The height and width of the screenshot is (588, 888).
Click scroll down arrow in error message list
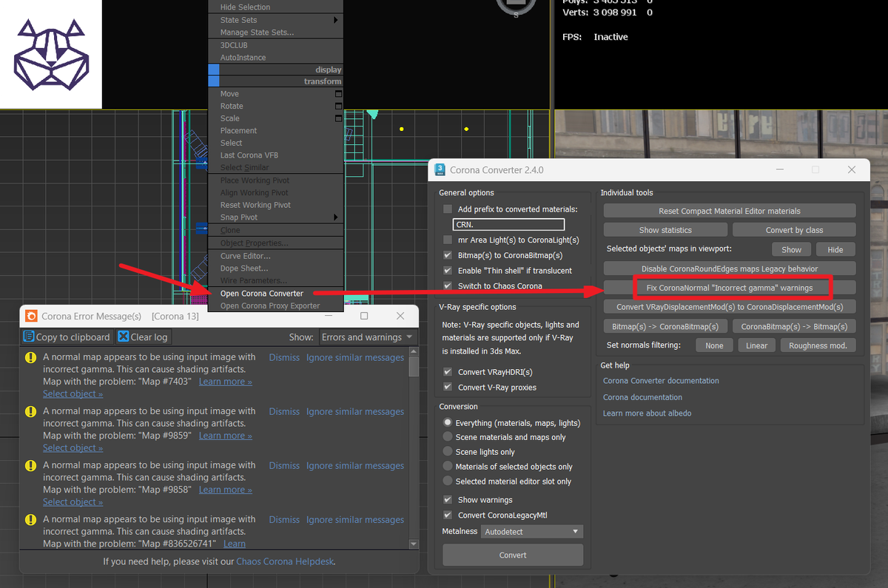pos(414,544)
